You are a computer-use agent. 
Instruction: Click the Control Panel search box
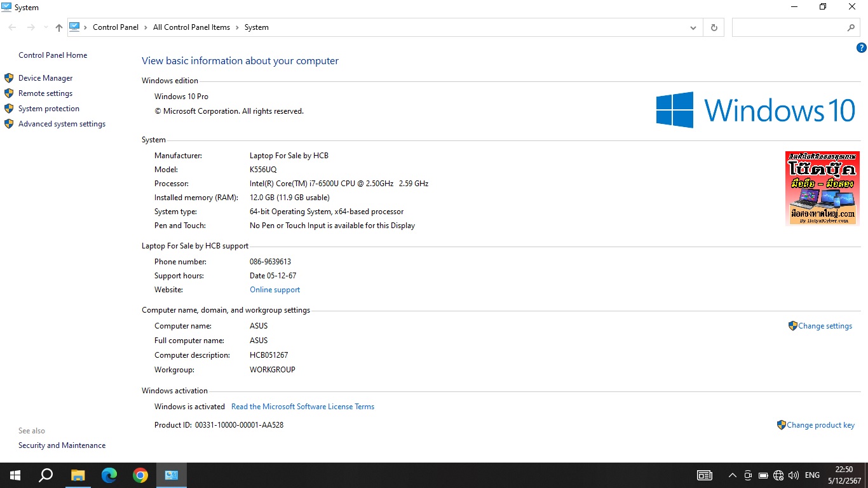click(x=788, y=27)
